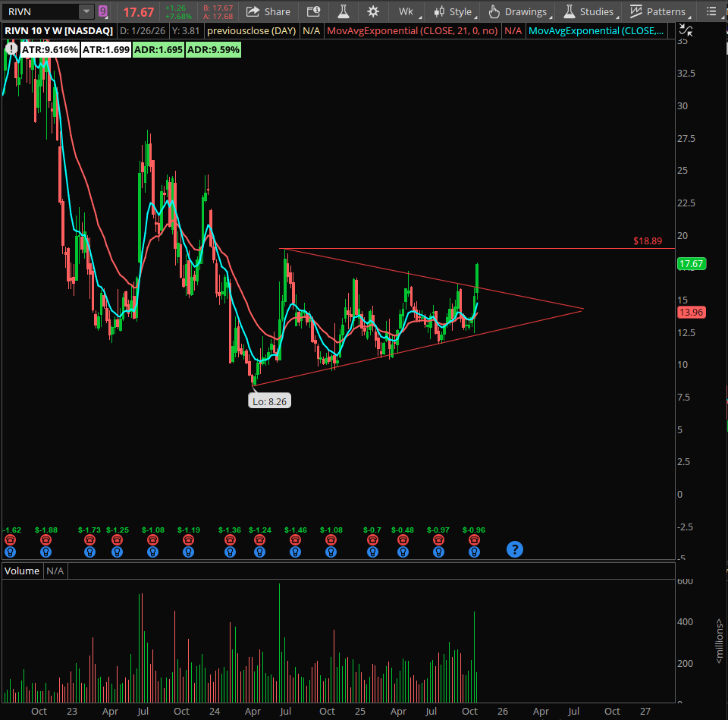Click the blue question mark icon on the chart
This screenshot has width=728, height=720.
(515, 549)
